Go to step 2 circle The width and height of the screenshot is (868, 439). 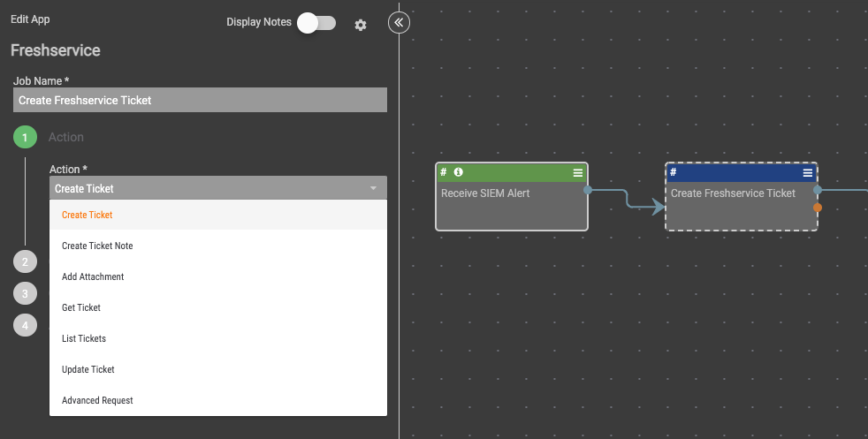25,261
